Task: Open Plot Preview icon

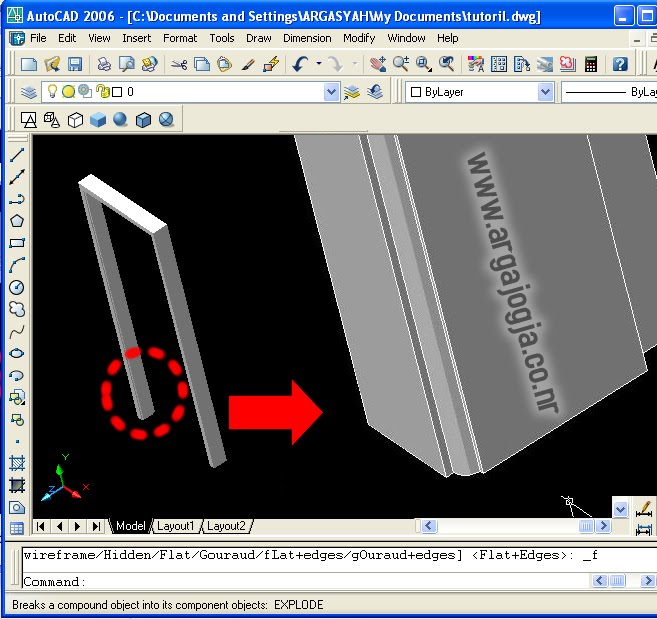Action: 126,64
